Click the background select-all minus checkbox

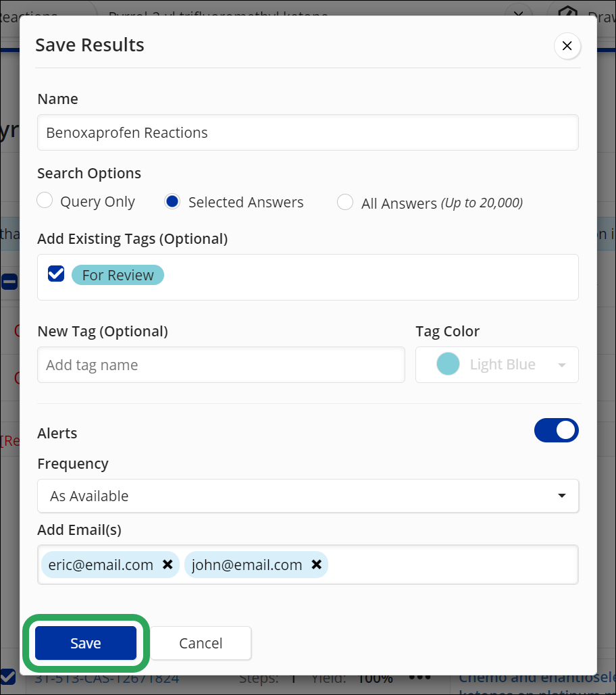pos(9,282)
